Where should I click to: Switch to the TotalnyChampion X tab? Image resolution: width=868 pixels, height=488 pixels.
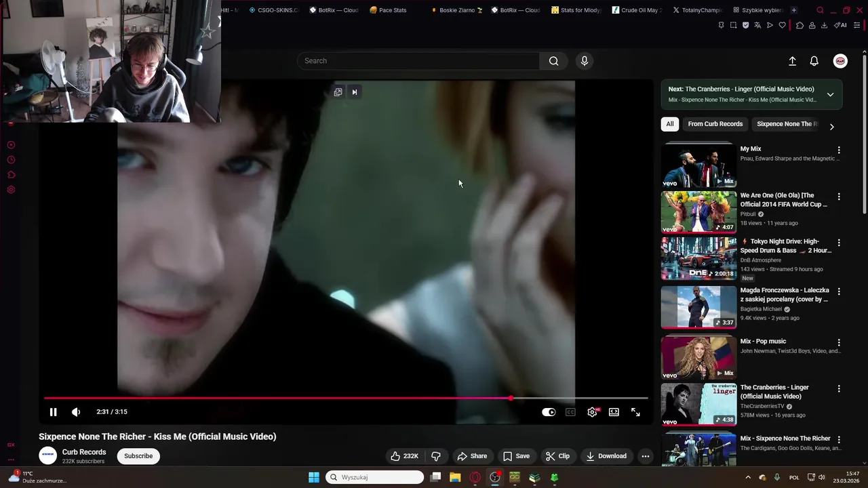tap(698, 10)
